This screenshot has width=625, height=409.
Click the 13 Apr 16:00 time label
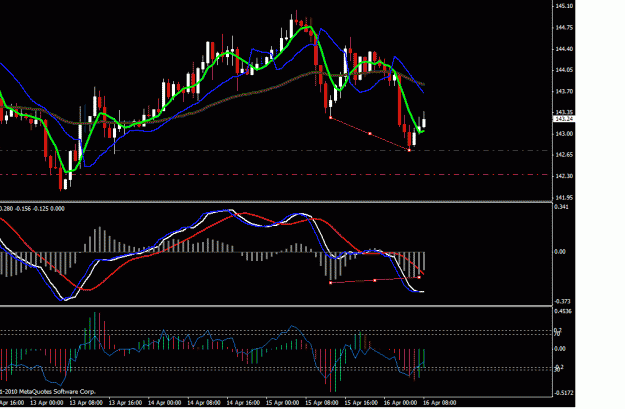point(125,403)
